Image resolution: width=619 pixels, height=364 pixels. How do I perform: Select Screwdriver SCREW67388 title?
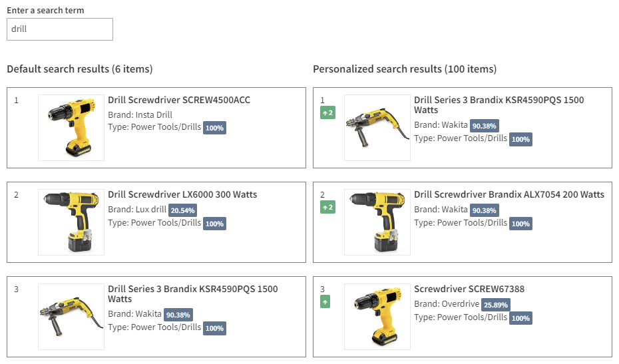[x=469, y=289]
